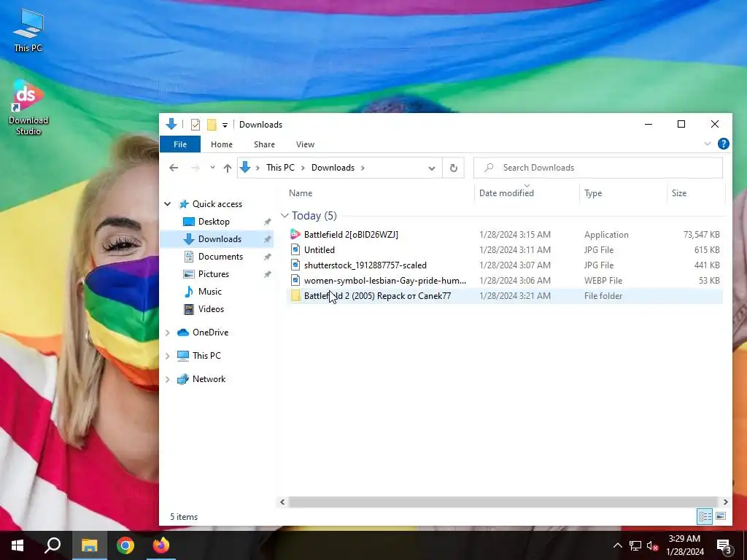
Task: Click the pin icon next to Documents
Action: click(x=267, y=257)
